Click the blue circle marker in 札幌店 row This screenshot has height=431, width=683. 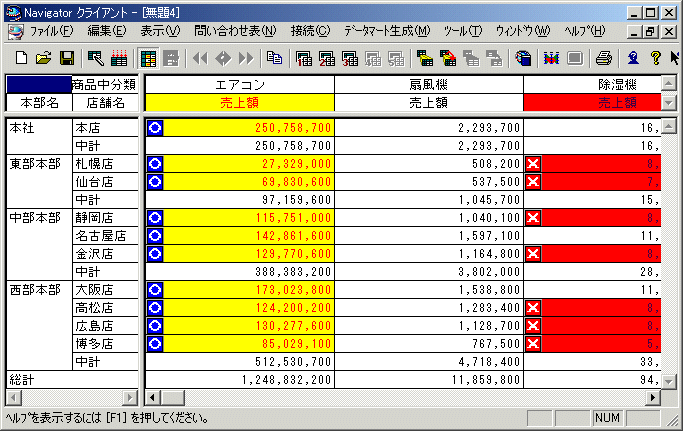[x=155, y=164]
